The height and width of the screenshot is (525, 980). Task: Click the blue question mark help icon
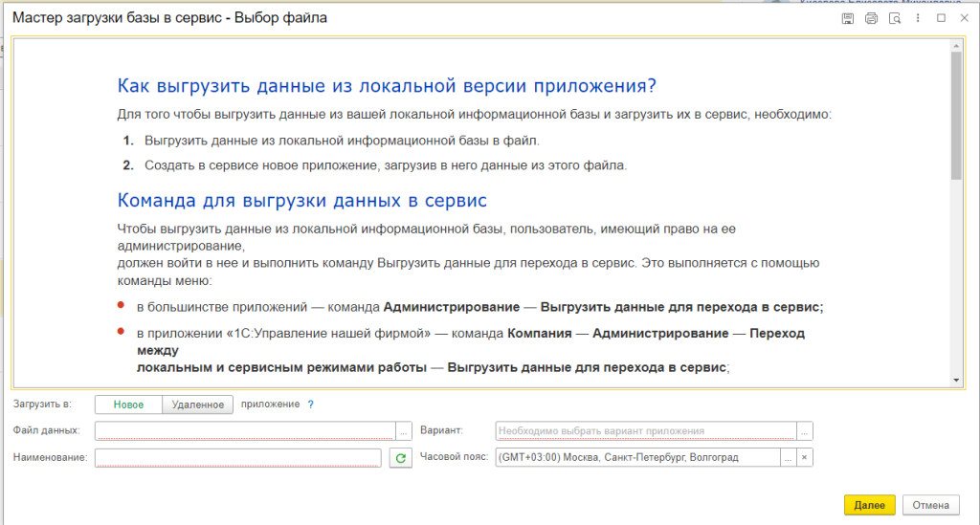(310, 405)
